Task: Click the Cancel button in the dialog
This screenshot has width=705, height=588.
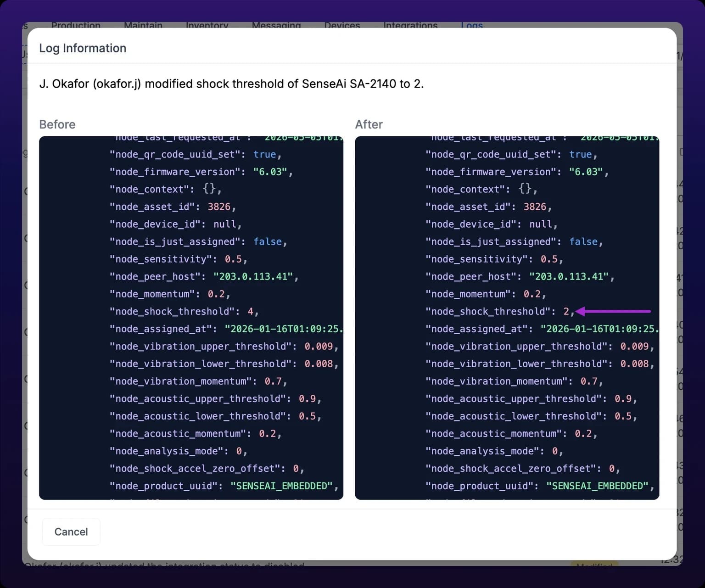Action: pyautogui.click(x=71, y=532)
